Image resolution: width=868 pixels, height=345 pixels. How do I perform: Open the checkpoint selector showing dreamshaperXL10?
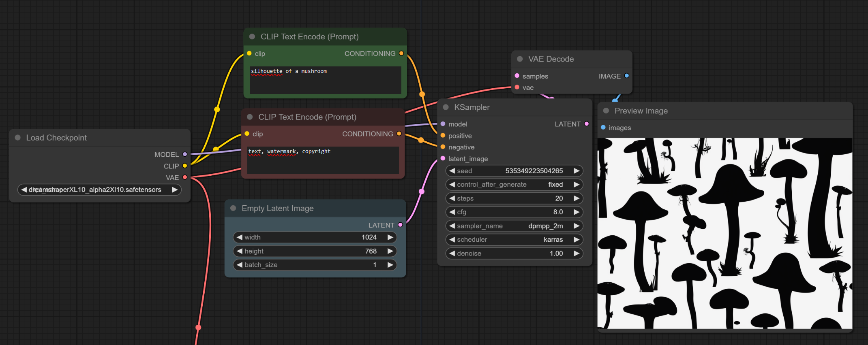point(99,190)
